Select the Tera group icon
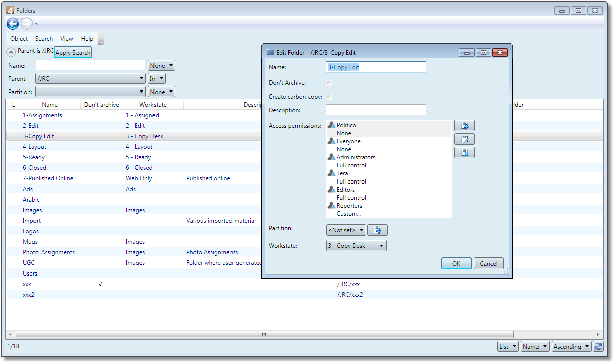The height and width of the screenshot is (364, 615). pyautogui.click(x=331, y=173)
